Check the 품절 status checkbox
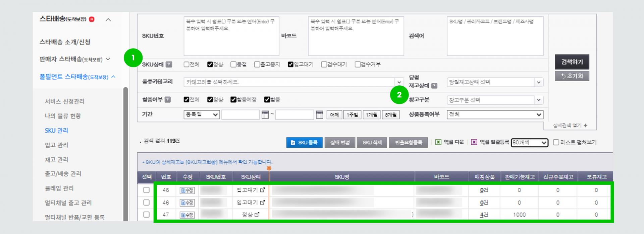Screen dimensions: 644x234 coord(233,64)
